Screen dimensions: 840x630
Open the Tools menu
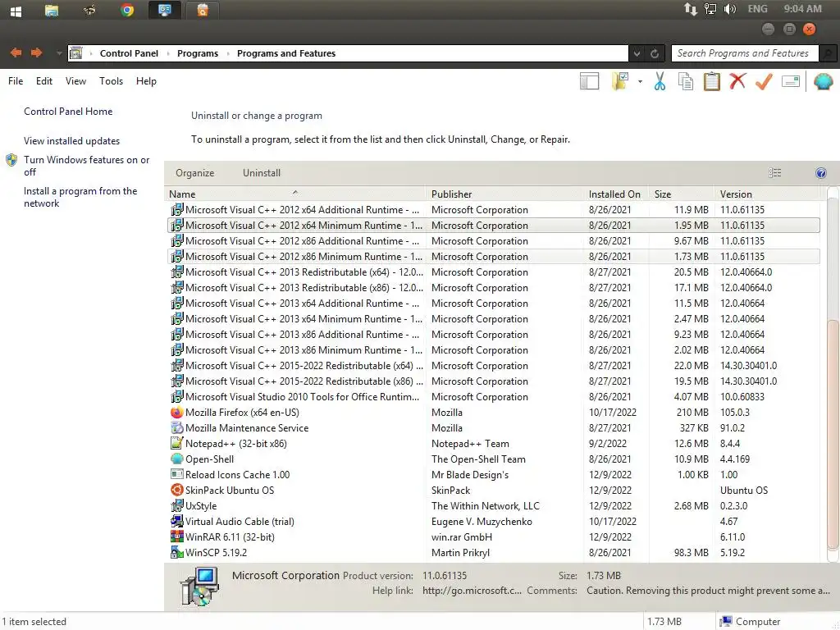pyautogui.click(x=111, y=81)
